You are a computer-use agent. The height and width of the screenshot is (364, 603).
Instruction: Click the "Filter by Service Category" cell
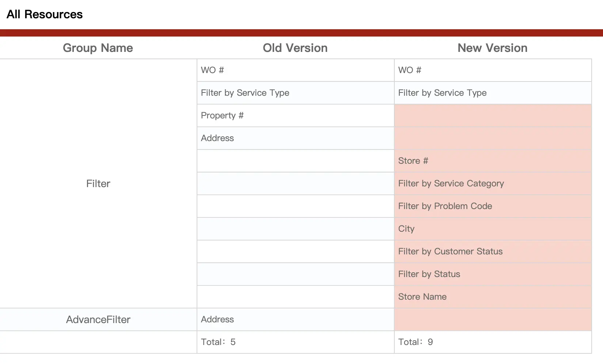493,183
